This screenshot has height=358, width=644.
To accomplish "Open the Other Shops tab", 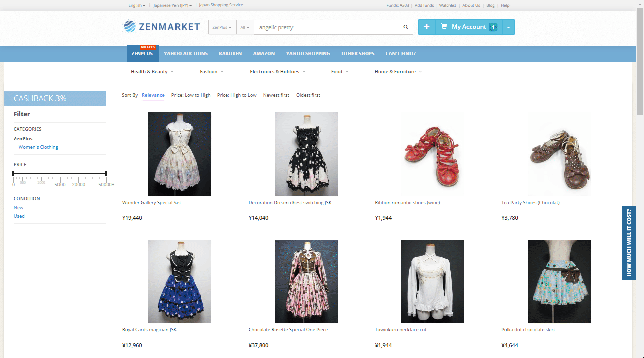I will [358, 54].
